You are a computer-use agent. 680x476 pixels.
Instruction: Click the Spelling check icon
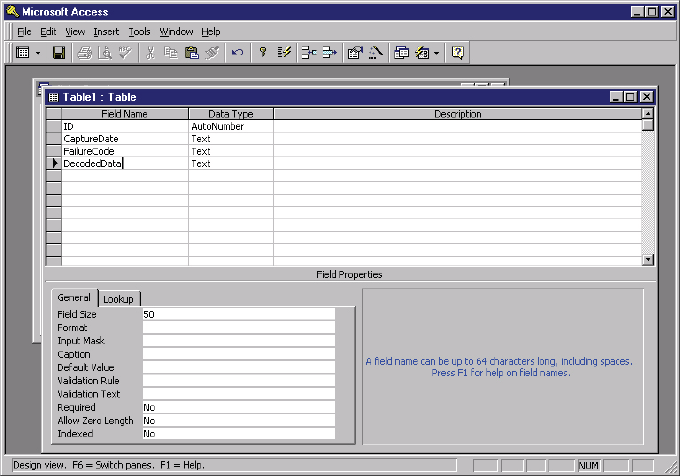pyautogui.click(x=125, y=53)
